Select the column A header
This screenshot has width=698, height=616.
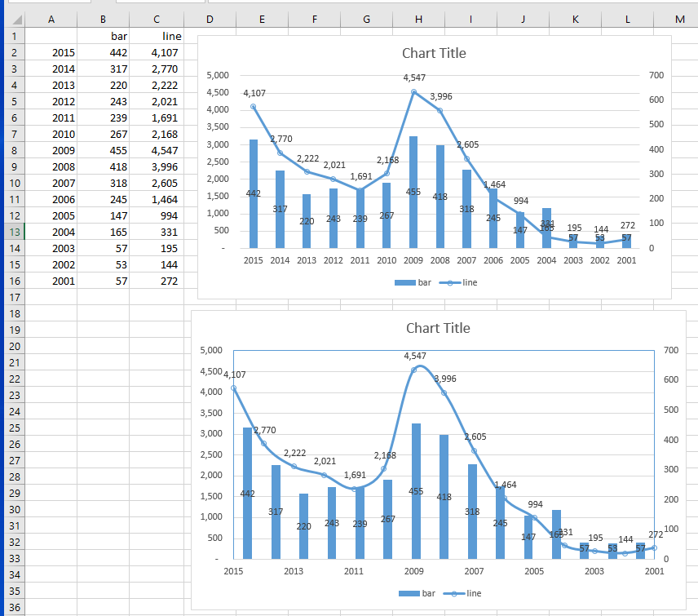click(x=51, y=20)
